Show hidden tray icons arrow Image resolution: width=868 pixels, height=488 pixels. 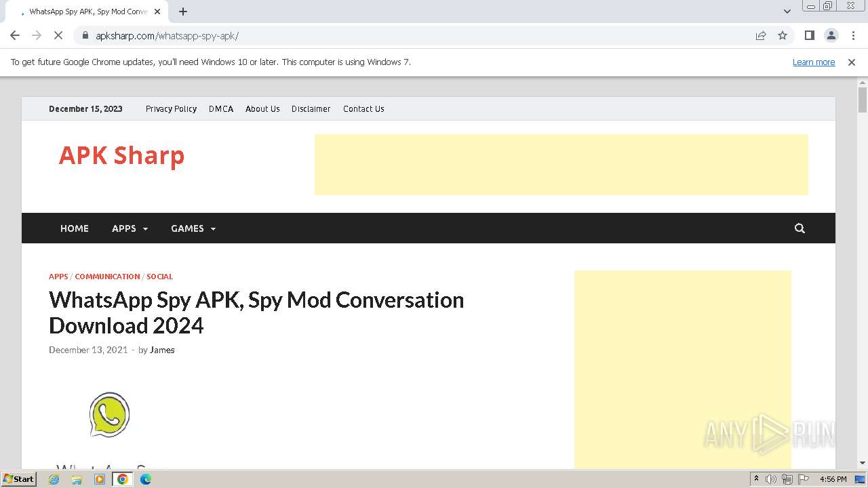756,479
